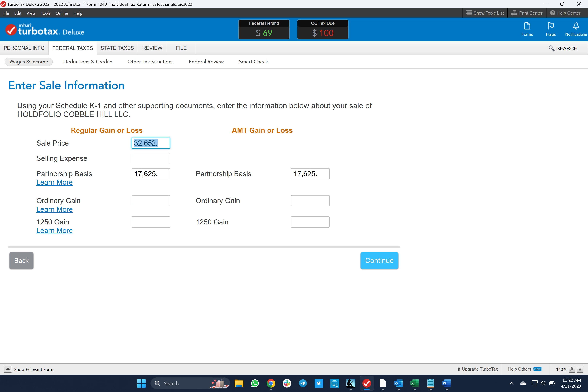The image size is (588, 392).
Task: Click the SEARCH magnifier
Action: coord(551,48)
